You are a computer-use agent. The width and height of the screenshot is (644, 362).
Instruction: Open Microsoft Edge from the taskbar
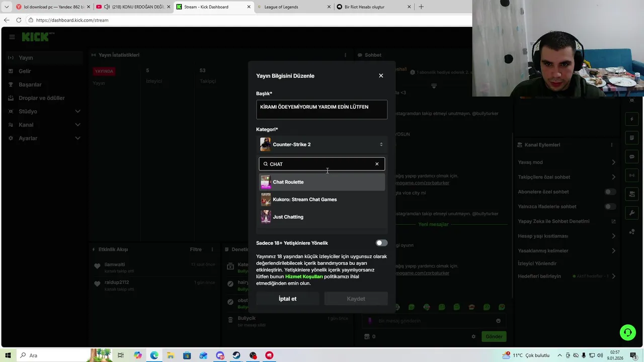(x=154, y=355)
